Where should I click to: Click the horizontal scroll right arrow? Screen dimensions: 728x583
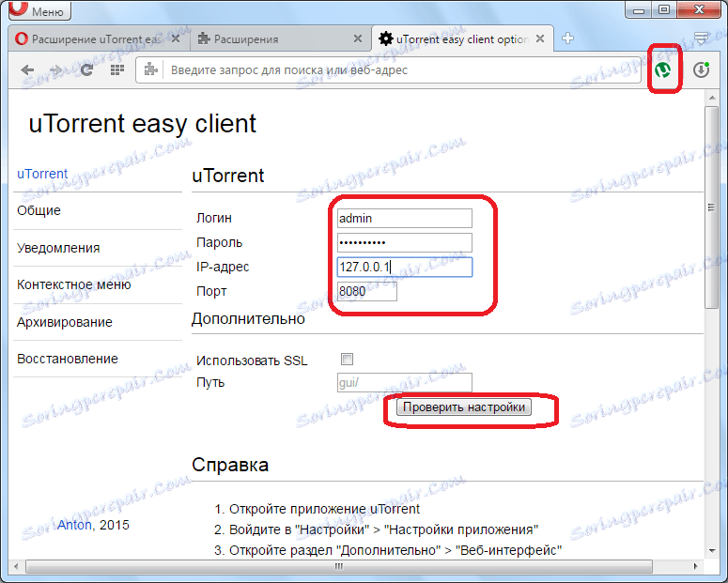[x=695, y=566]
